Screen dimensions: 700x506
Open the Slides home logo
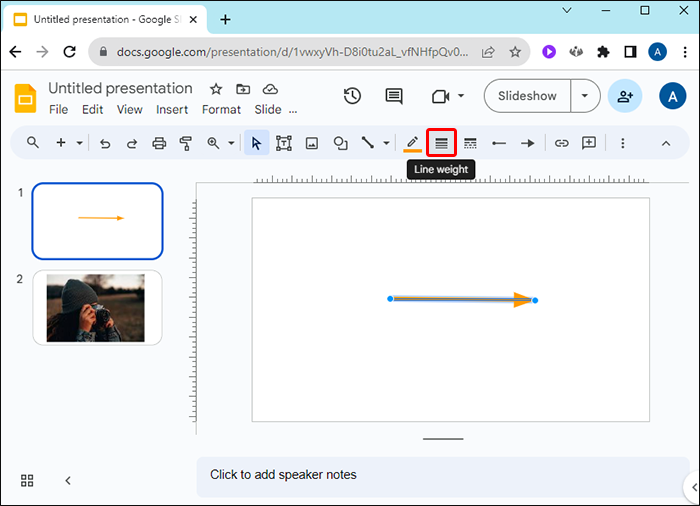[25, 98]
